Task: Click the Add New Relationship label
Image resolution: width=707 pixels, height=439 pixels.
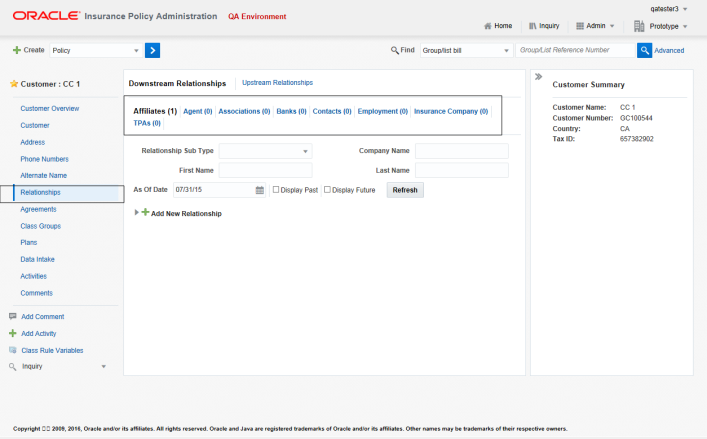Action: point(186,214)
